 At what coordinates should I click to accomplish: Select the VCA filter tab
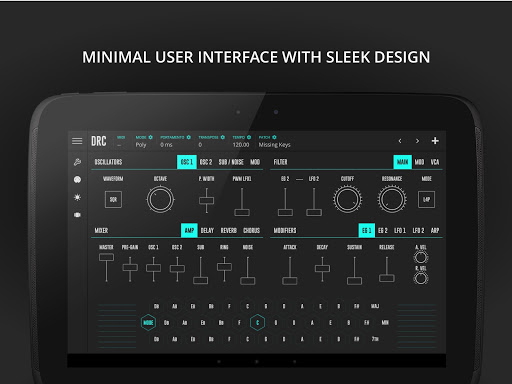pyautogui.click(x=435, y=162)
